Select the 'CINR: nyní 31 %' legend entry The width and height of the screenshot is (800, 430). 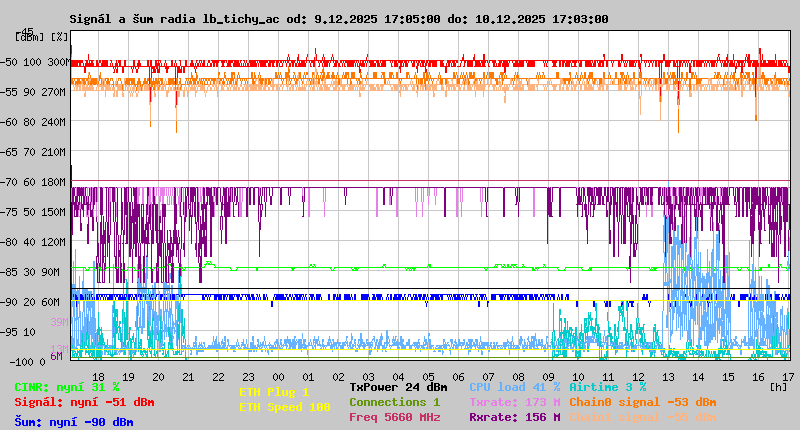[67, 387]
